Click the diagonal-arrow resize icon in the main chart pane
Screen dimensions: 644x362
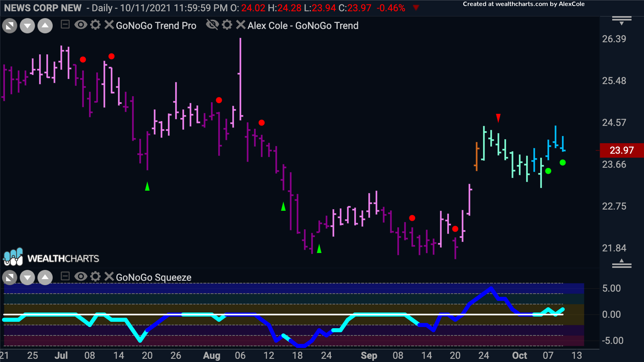pos(10,26)
